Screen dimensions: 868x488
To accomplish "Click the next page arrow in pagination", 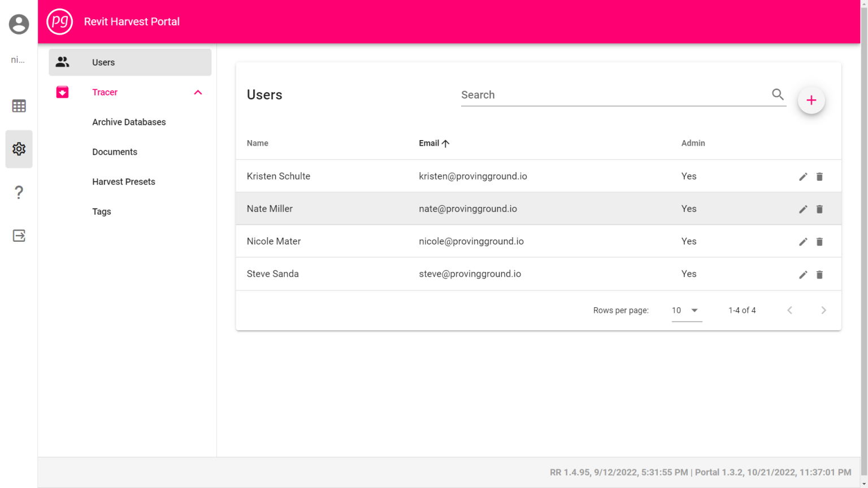I will pos(823,310).
